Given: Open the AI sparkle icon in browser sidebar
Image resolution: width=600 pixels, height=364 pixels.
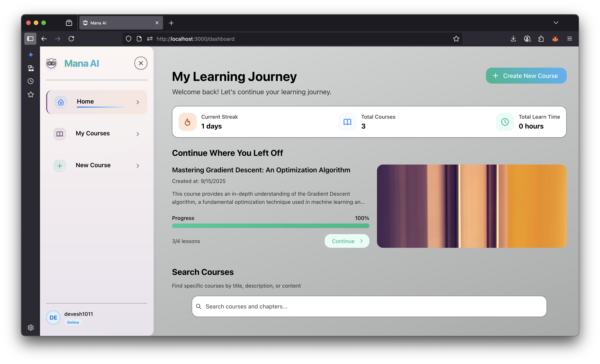Looking at the screenshot, I should tap(31, 55).
